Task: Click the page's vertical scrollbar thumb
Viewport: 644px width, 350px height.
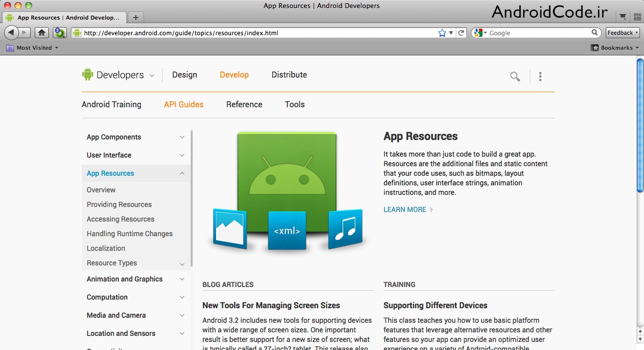Action: 640,125
